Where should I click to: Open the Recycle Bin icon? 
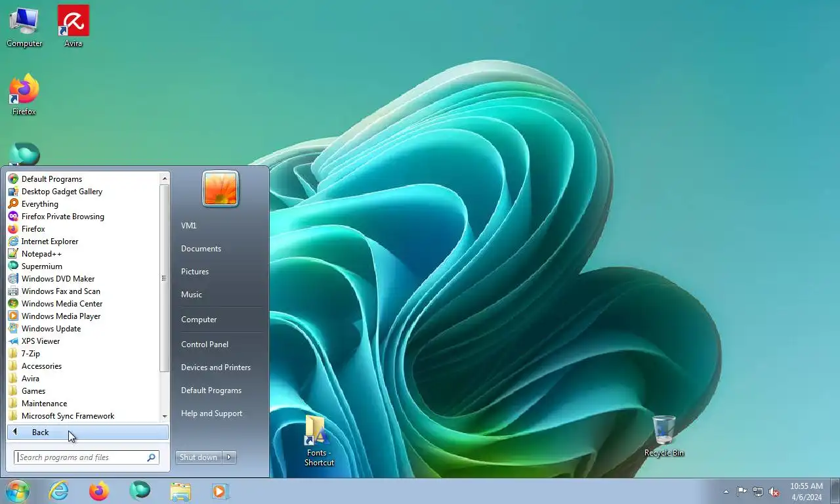pos(664,436)
